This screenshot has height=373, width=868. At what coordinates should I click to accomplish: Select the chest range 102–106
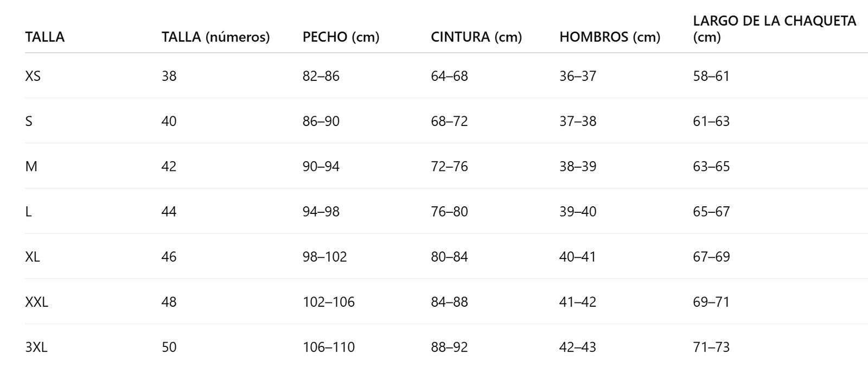[x=328, y=302]
